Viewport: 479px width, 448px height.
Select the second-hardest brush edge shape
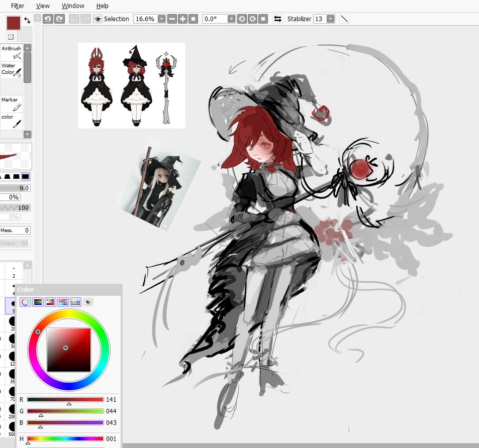(x=17, y=176)
